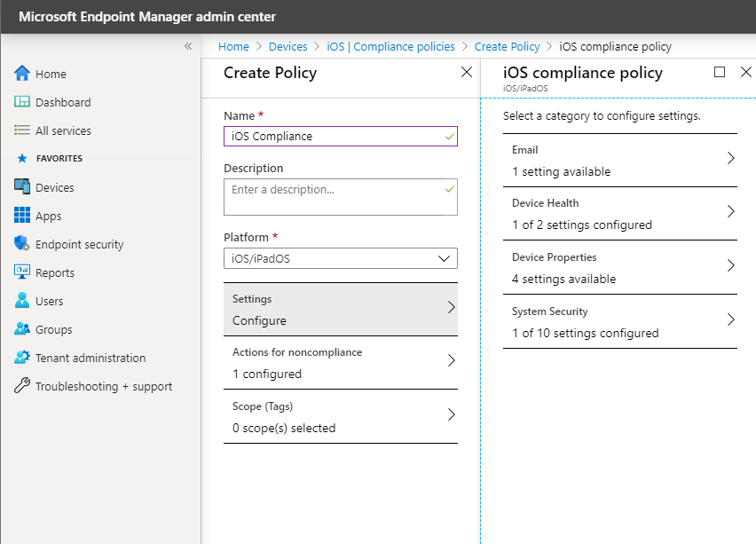The image size is (756, 544).
Task: Click '1 of 10 settings configured' text
Action: click(586, 334)
